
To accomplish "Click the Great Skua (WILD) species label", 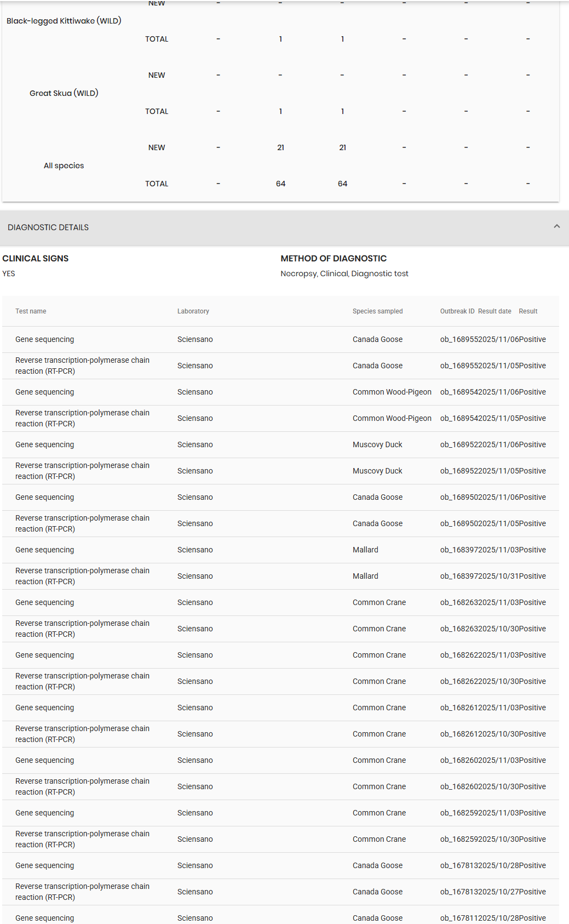I will (x=64, y=93).
